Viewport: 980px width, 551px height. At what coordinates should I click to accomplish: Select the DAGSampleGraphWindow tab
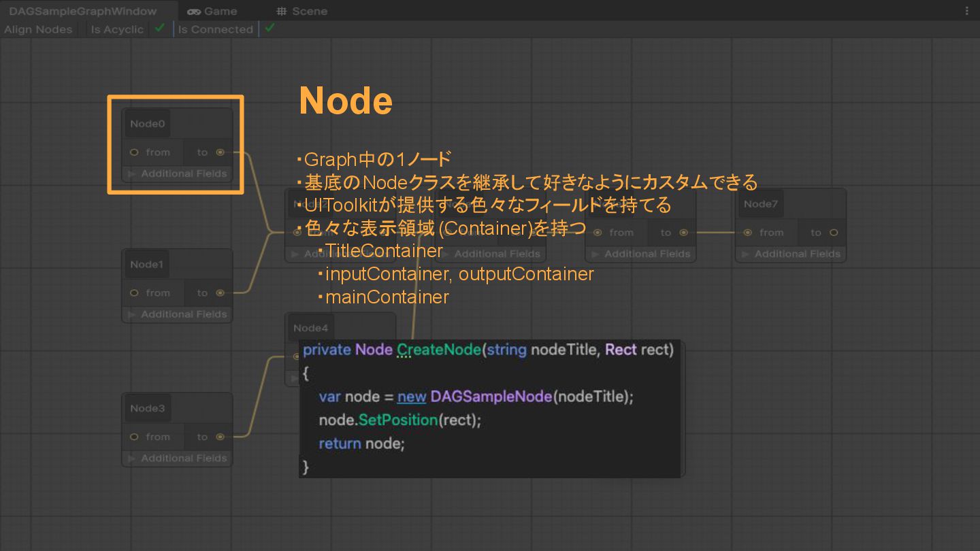click(82, 11)
